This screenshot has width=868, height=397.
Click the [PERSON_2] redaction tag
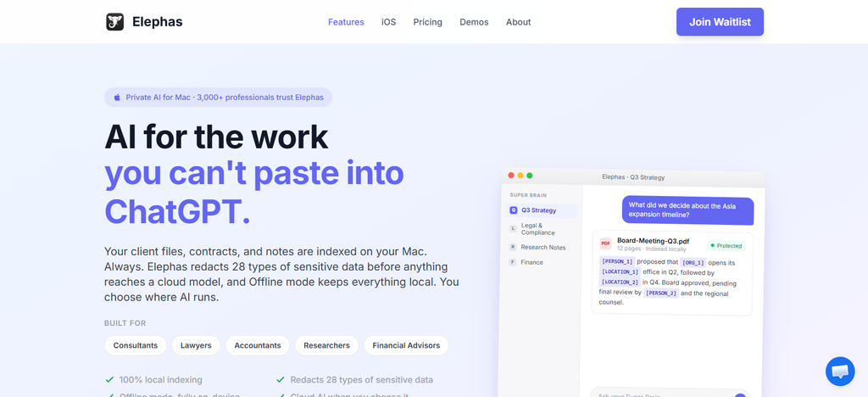[661, 293]
